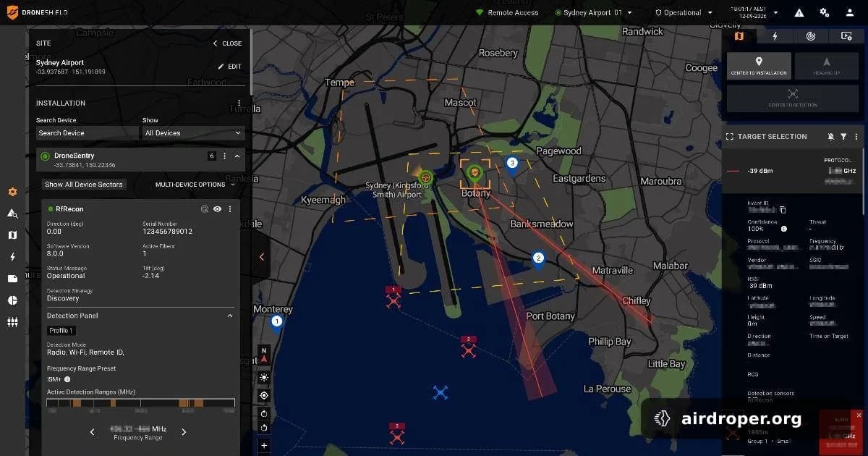Toggle map brightness sun control

tap(264, 377)
